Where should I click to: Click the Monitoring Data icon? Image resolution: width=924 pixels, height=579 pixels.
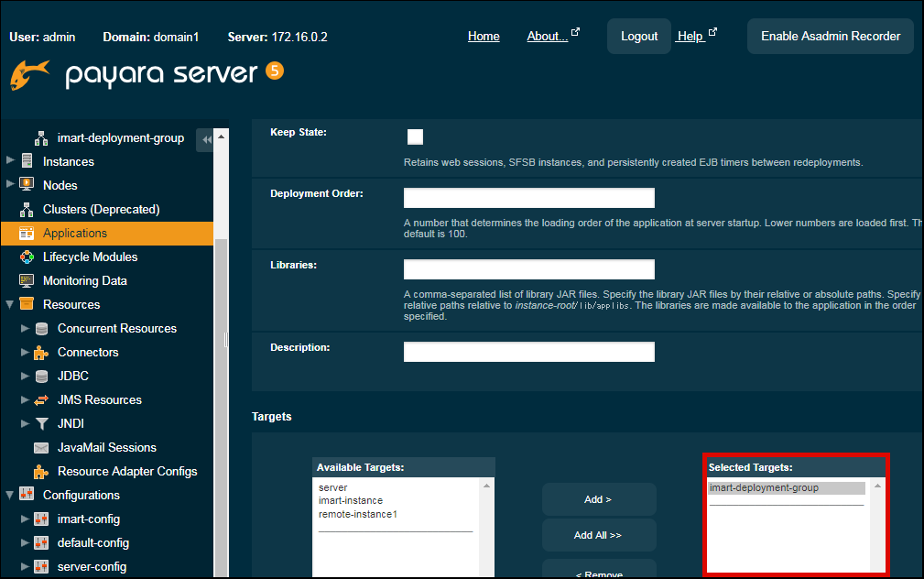click(27, 280)
